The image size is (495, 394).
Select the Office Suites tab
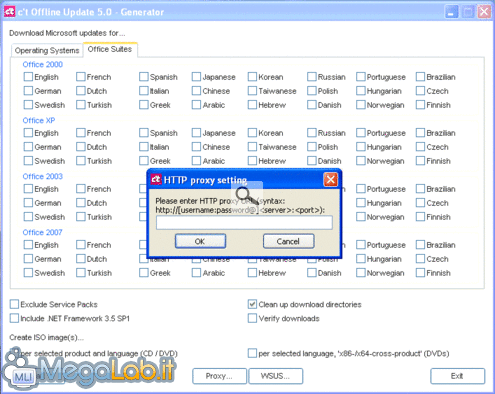coord(110,49)
